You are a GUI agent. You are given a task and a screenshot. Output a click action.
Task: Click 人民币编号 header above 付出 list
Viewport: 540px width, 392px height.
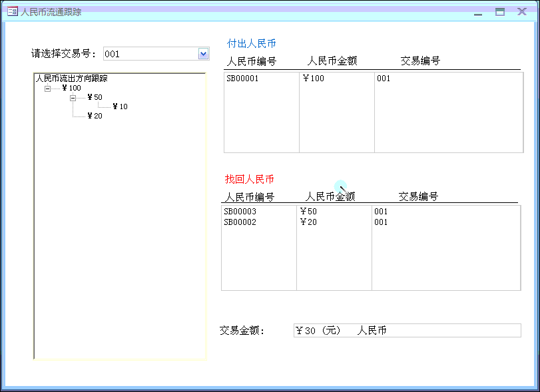click(252, 61)
